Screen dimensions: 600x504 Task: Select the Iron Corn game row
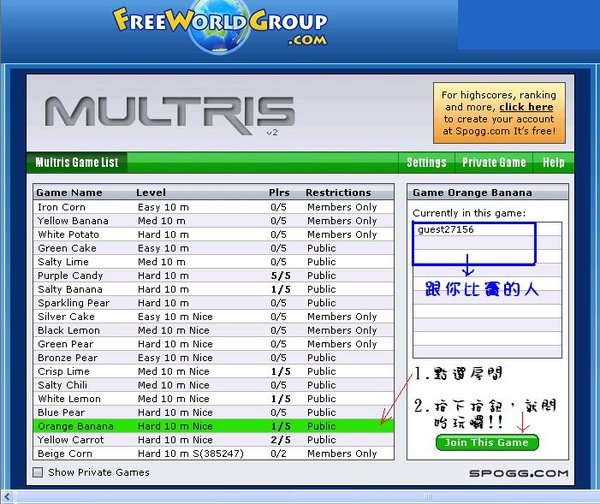coord(214,207)
